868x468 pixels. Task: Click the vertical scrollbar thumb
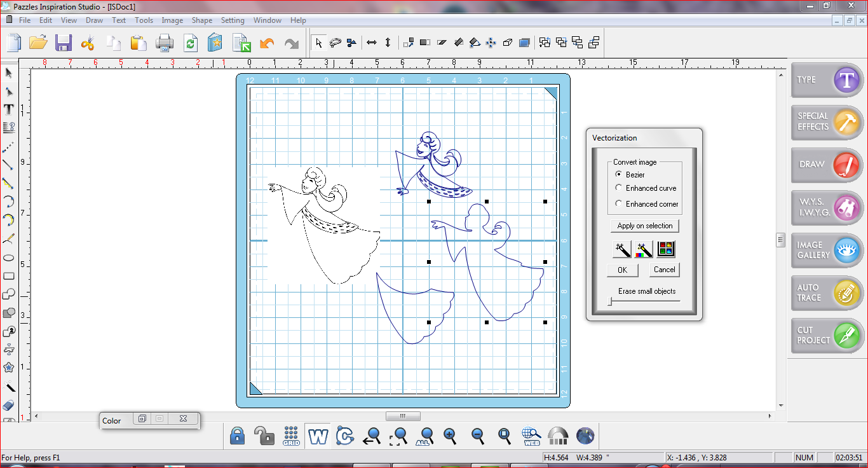point(781,240)
